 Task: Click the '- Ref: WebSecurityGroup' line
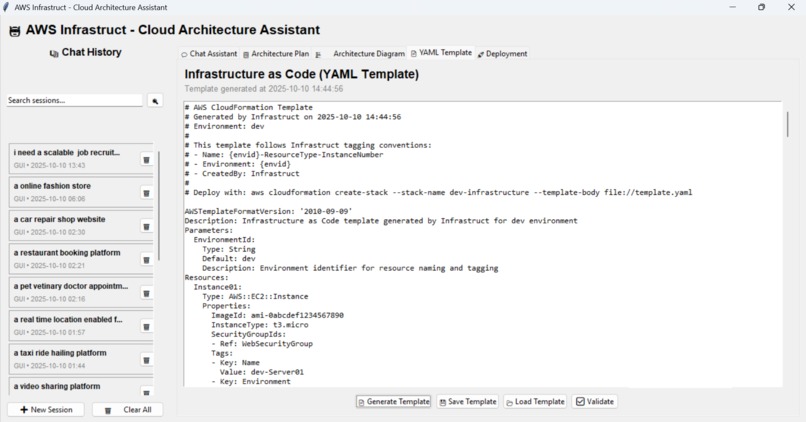(x=262, y=344)
